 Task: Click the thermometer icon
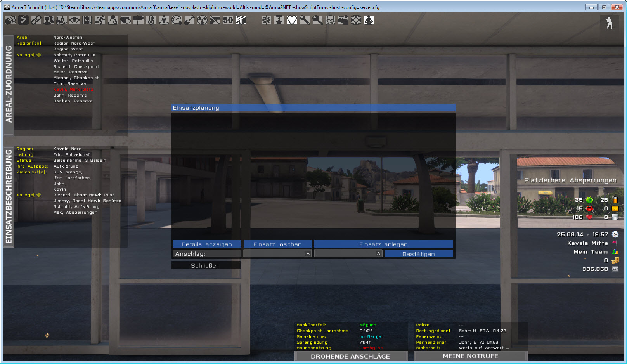tap(151, 20)
